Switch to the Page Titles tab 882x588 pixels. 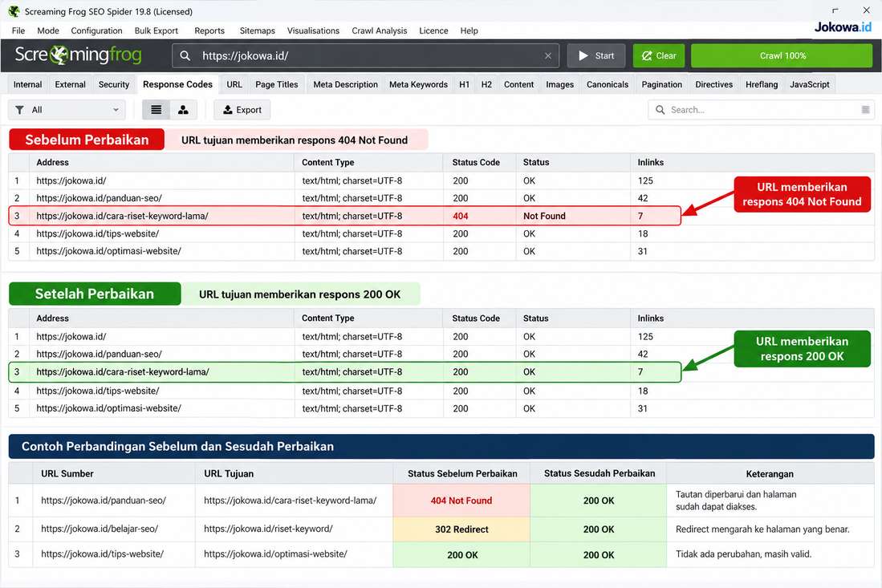coord(276,84)
